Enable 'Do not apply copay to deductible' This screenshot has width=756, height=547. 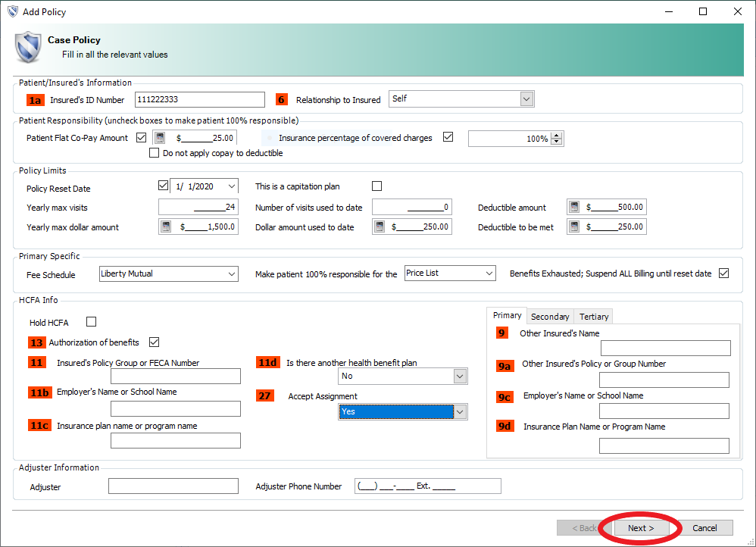tap(155, 153)
